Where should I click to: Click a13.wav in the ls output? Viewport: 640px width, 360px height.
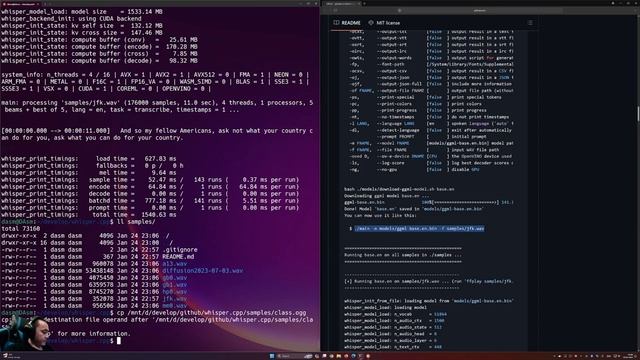(x=175, y=264)
